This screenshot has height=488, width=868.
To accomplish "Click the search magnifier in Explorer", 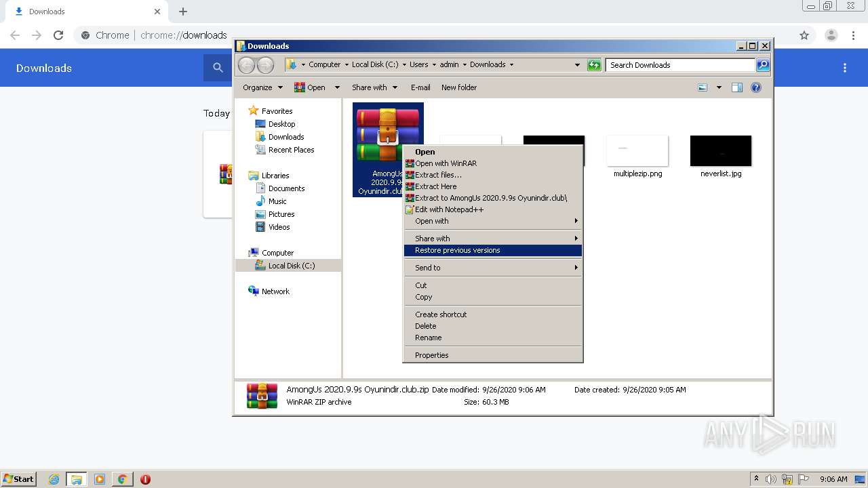I will coord(763,65).
